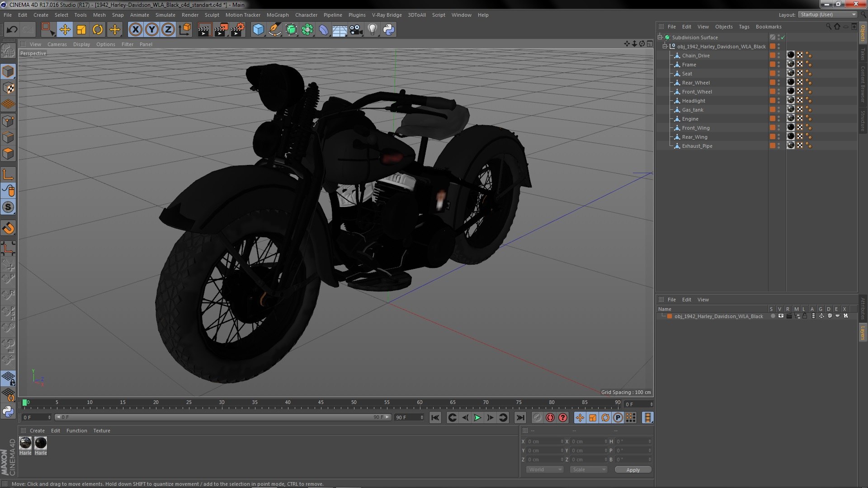Select Model mode in left palette
The width and height of the screenshot is (868, 488).
pyautogui.click(x=8, y=72)
